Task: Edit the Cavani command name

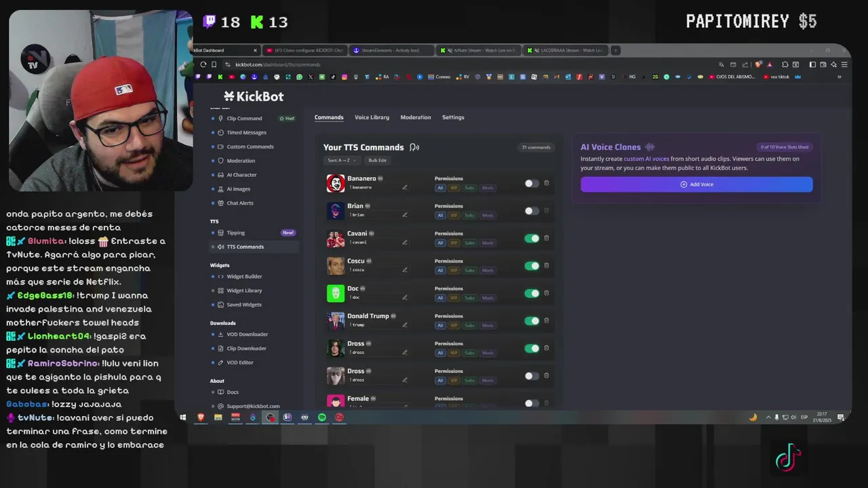Action: pyautogui.click(x=405, y=243)
